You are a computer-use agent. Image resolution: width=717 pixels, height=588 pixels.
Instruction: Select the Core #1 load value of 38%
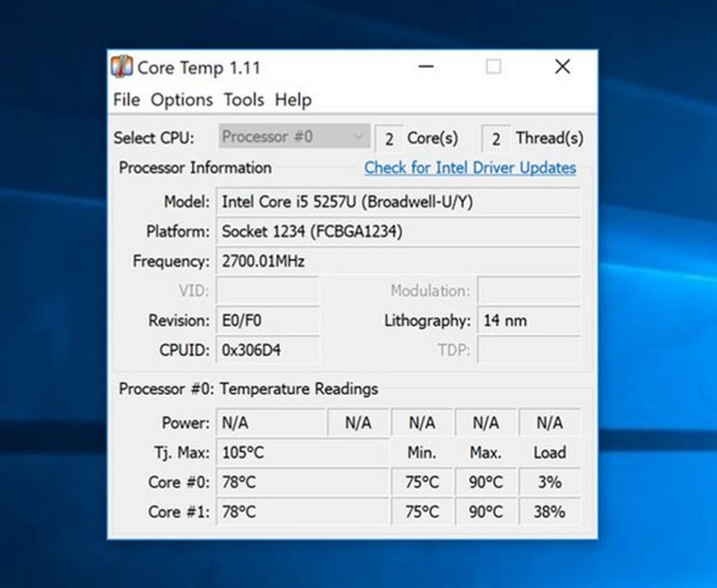tap(549, 512)
